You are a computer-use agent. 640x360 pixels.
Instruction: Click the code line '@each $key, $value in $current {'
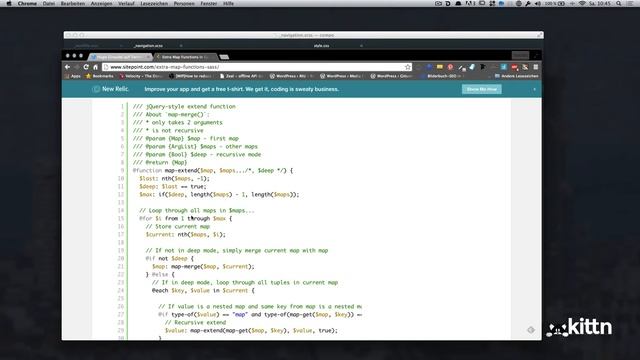point(203,291)
